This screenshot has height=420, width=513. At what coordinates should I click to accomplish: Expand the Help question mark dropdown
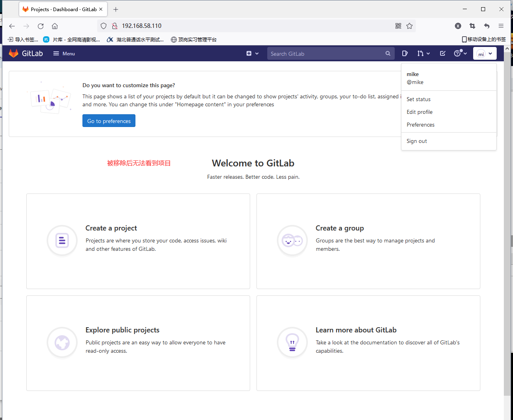coord(460,53)
